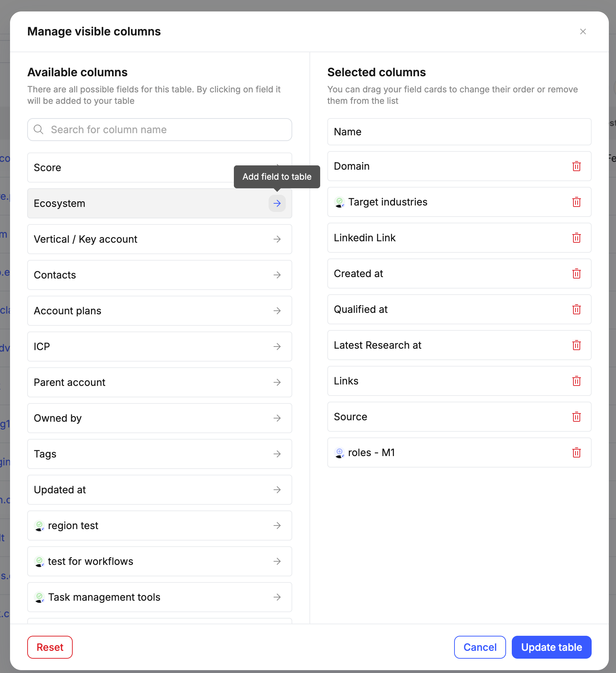Remove Qualified at using trash icon
The height and width of the screenshot is (673, 616).
click(x=576, y=309)
